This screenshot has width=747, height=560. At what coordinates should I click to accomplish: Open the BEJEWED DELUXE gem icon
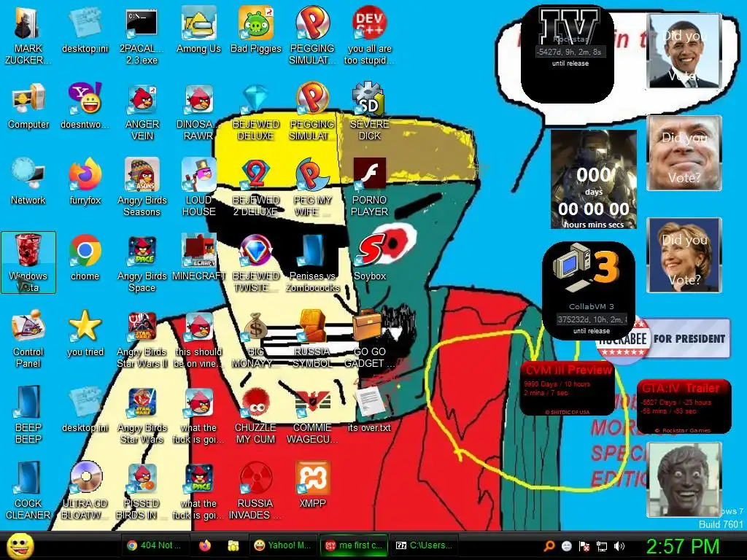pos(256,112)
